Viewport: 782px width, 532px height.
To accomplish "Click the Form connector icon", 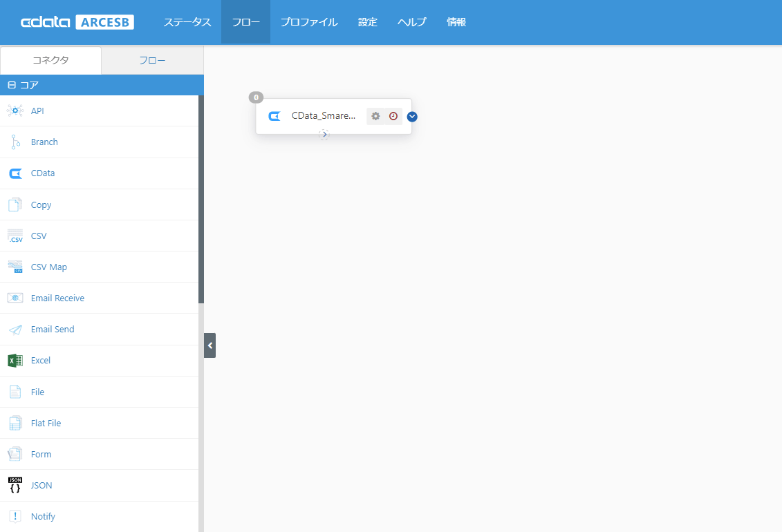I will pos(15,454).
